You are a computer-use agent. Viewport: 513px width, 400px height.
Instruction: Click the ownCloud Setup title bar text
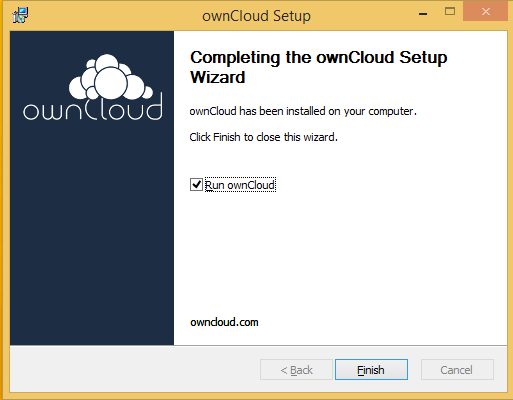tap(256, 16)
